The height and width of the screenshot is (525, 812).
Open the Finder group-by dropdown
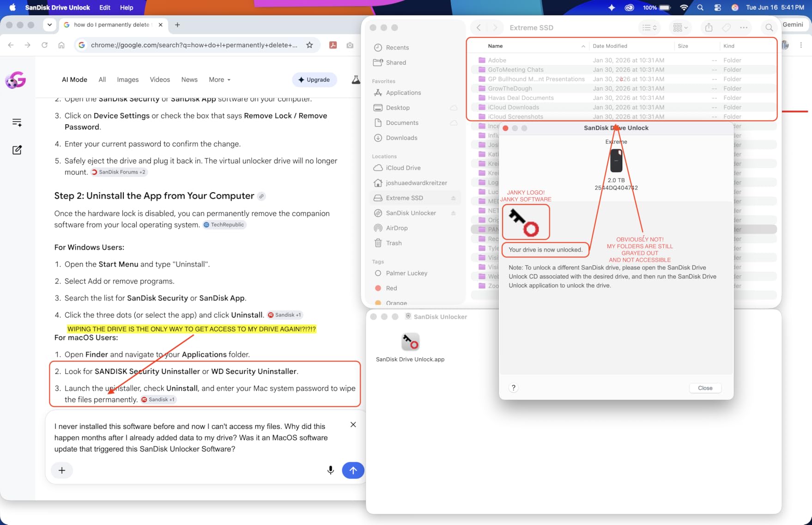click(680, 28)
